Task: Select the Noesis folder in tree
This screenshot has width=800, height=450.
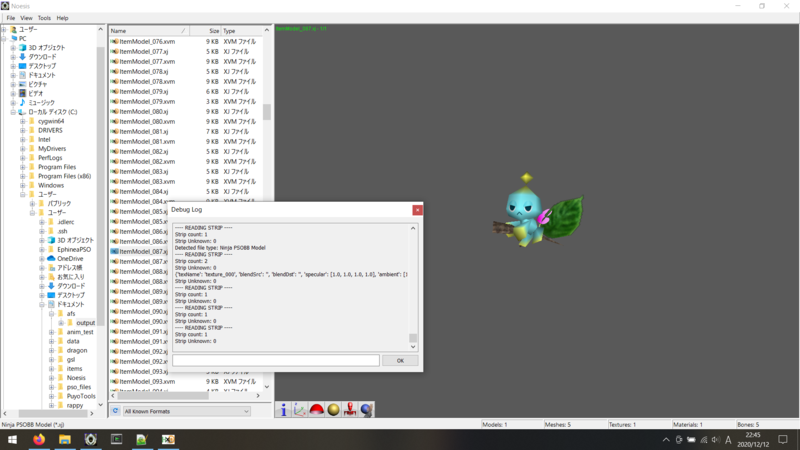Action: point(76,378)
